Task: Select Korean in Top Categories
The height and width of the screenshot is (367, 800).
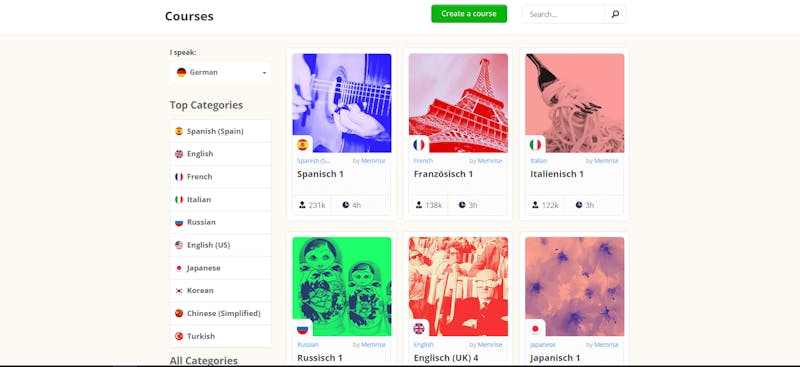Action: click(x=220, y=290)
